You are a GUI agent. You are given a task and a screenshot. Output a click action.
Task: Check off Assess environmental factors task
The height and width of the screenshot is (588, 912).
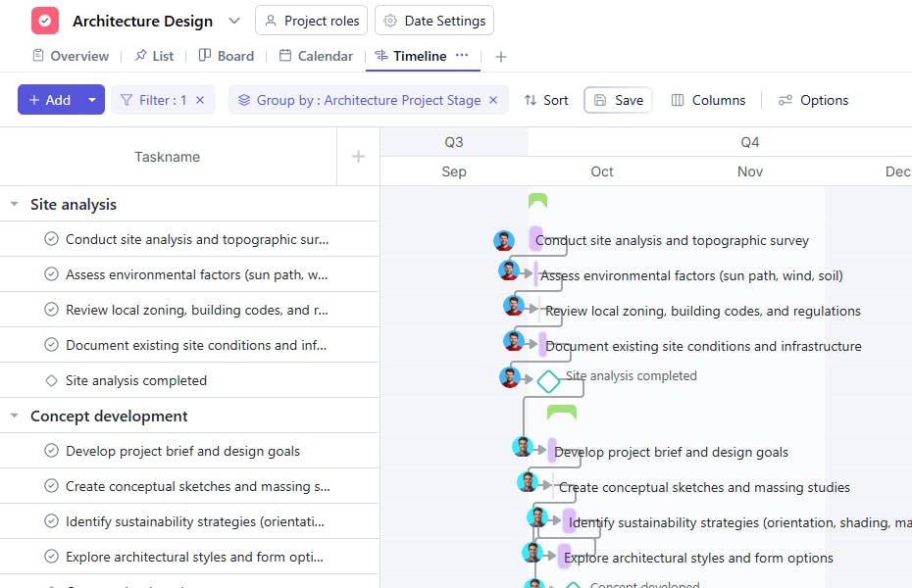point(51,274)
